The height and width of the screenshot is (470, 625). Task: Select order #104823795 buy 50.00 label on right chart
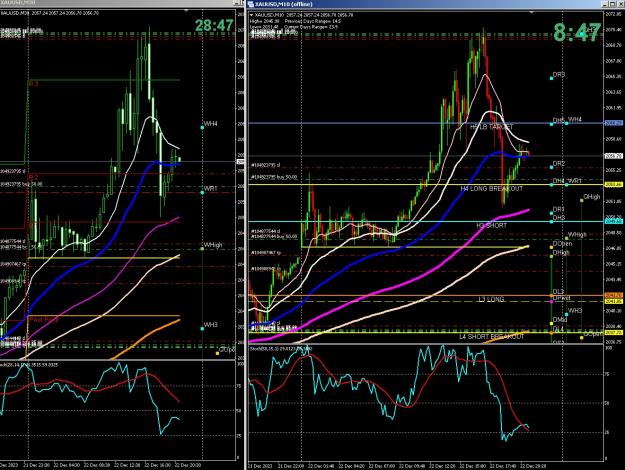(273, 177)
